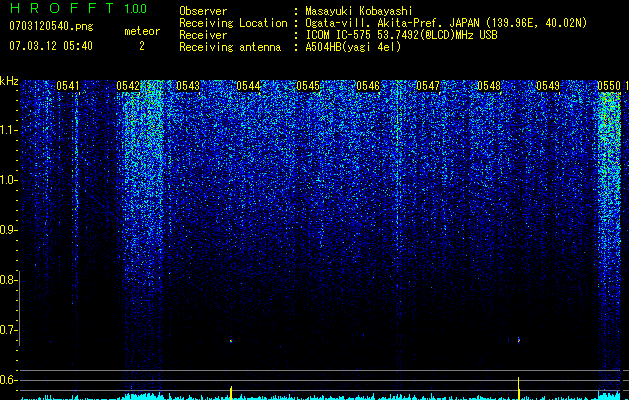Click the yellow power spike near 0544

tap(231, 393)
